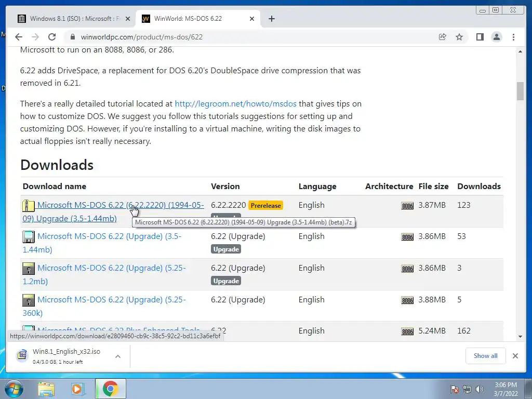Open Action Center flag in tray
Screen dimensions: 532x399
click(455, 389)
